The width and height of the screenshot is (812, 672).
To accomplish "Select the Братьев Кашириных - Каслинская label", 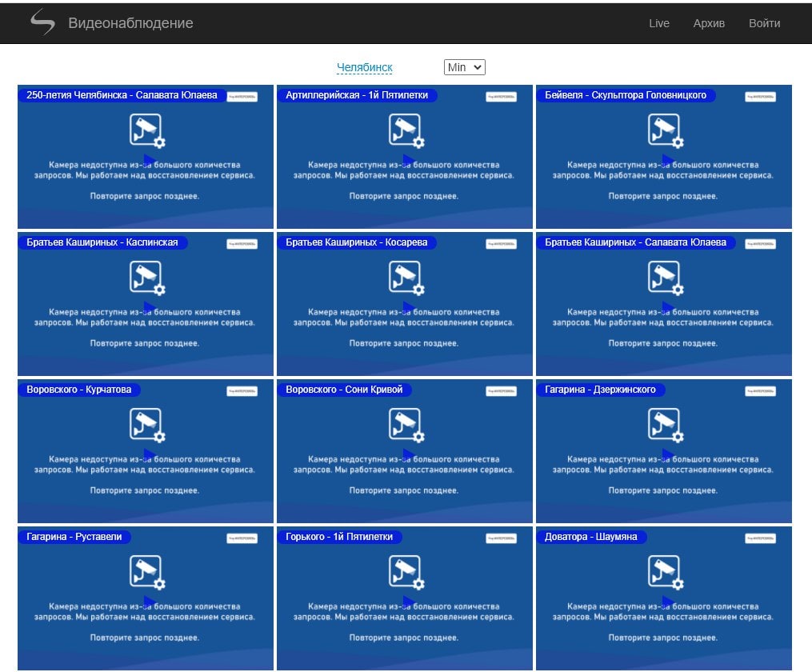I will pyautogui.click(x=102, y=242).
